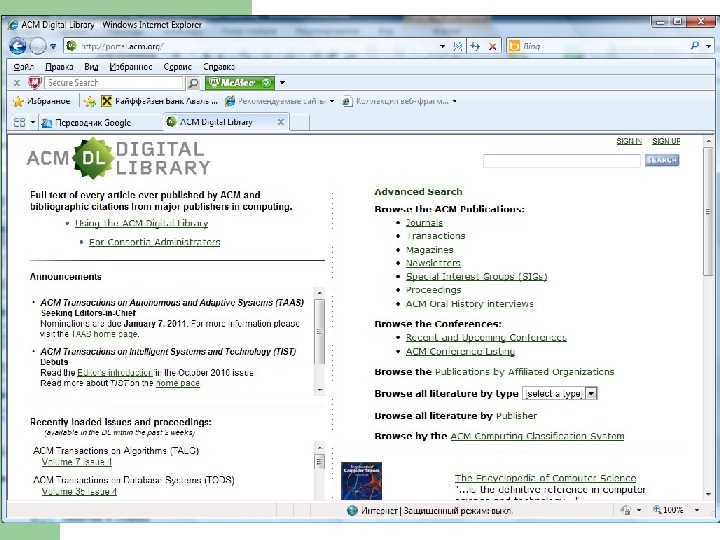This screenshot has height=540, width=720.
Task: Click the browser Forward arrow button
Action: coord(38,46)
